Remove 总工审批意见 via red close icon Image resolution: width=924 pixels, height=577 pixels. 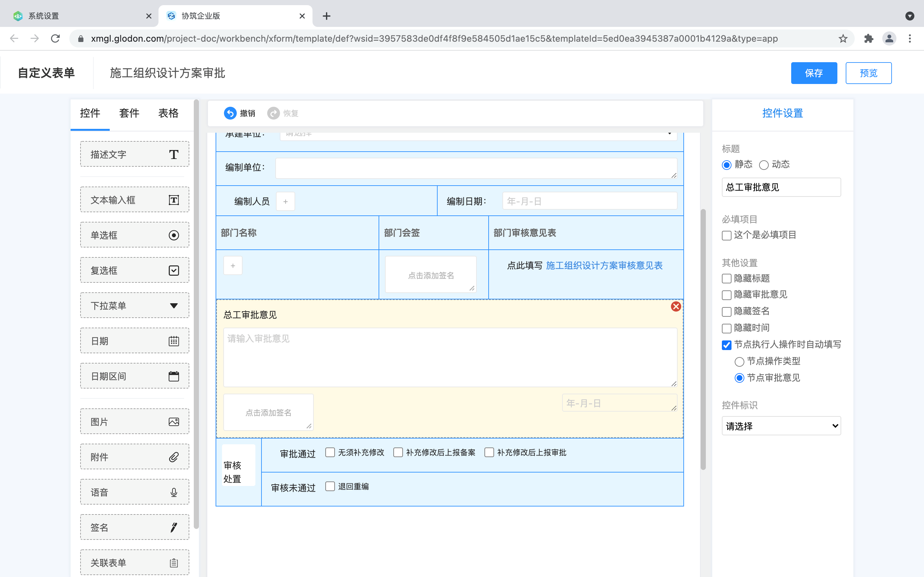click(676, 306)
